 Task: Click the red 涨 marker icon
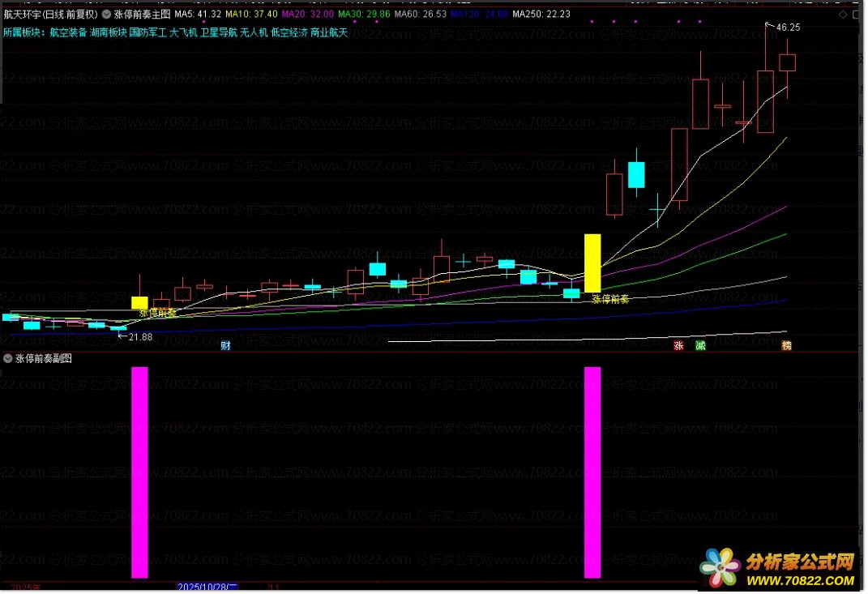(x=678, y=346)
